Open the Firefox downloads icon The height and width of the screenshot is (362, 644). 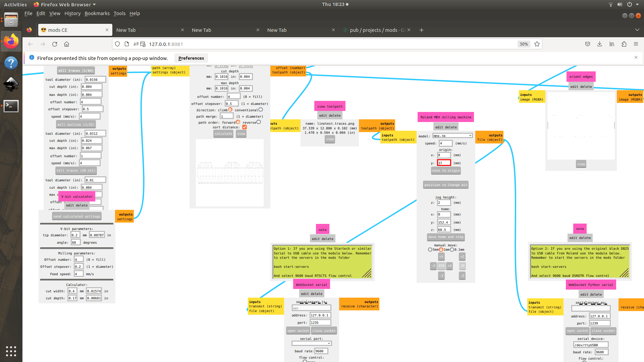(x=600, y=44)
